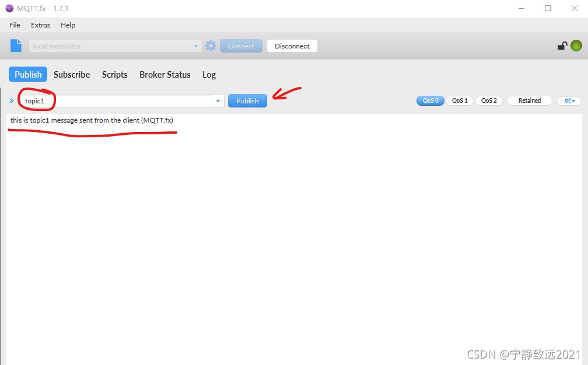Maximize the MQTT.fx window

point(548,8)
